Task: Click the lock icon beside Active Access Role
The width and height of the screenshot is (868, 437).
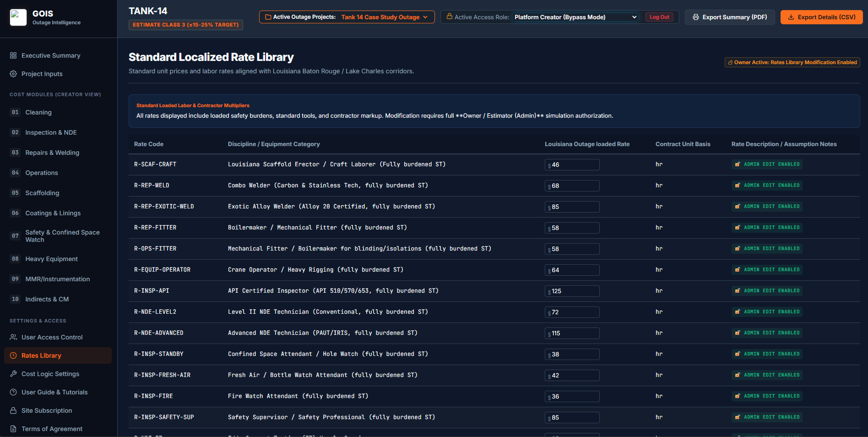Action: pyautogui.click(x=450, y=16)
